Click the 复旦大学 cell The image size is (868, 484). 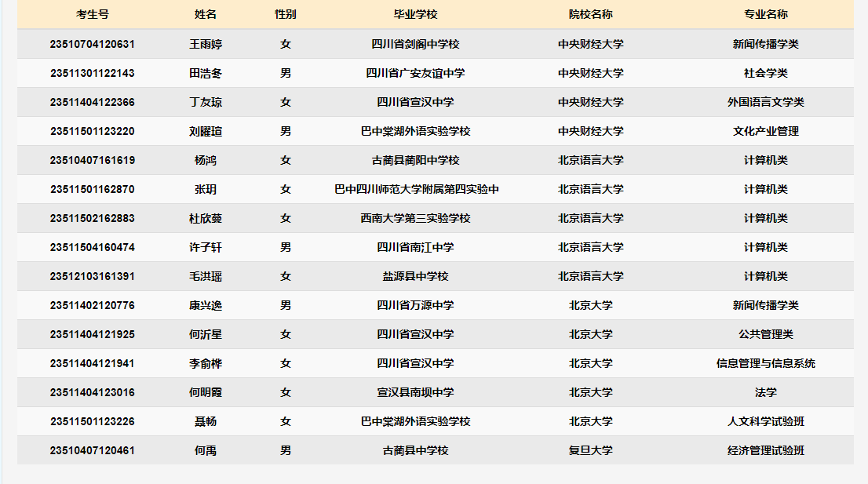click(591, 451)
